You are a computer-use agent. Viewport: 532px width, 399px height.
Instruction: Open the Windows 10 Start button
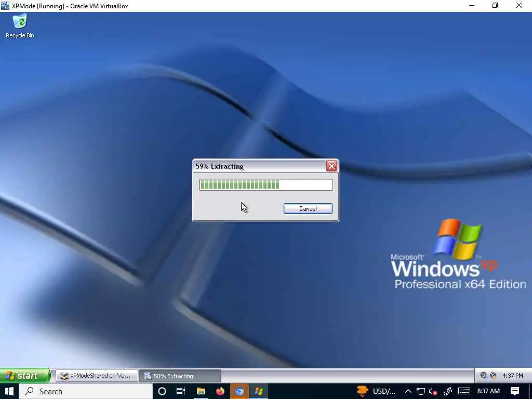(x=9, y=391)
